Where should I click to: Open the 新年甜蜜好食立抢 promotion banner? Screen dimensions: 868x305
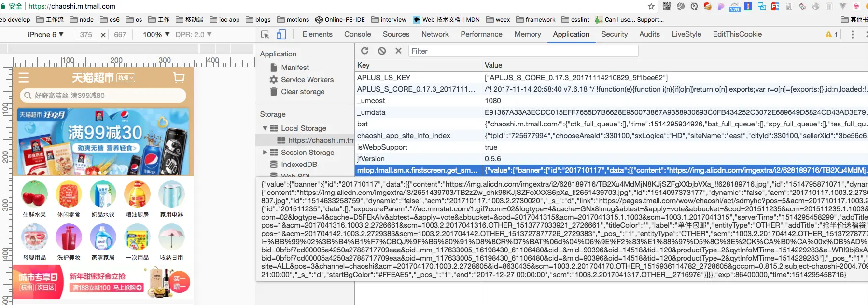click(103, 282)
